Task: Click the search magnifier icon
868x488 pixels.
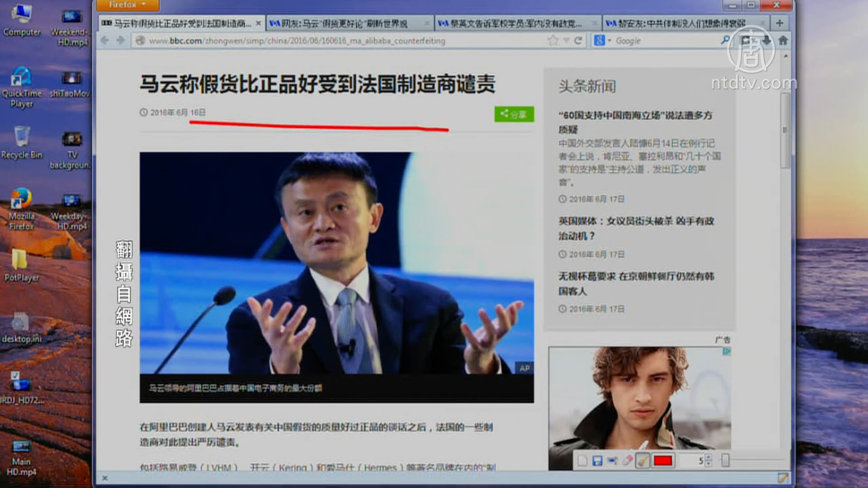Action: pyautogui.click(x=725, y=41)
